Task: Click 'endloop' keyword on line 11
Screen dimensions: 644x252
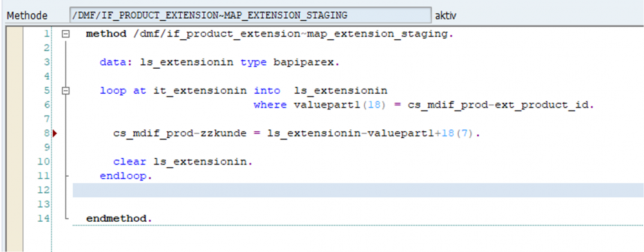Action: pyautogui.click(x=124, y=176)
